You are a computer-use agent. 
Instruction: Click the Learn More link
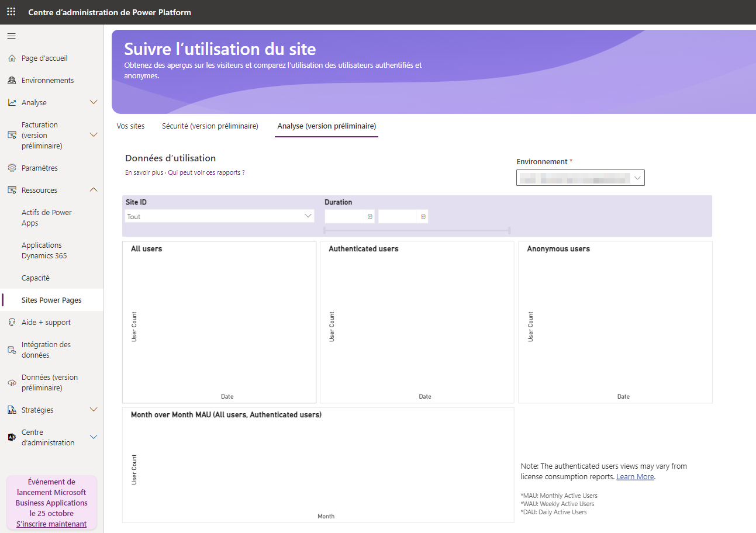pos(635,477)
